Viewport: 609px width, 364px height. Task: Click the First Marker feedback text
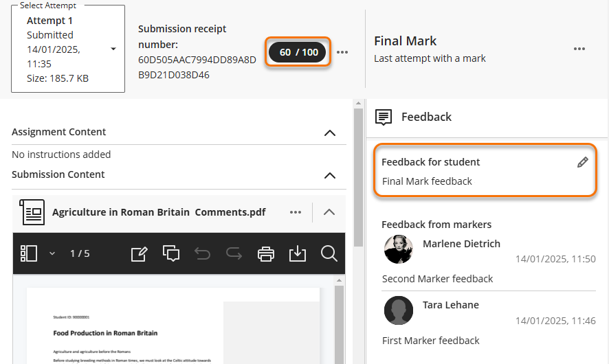(431, 341)
